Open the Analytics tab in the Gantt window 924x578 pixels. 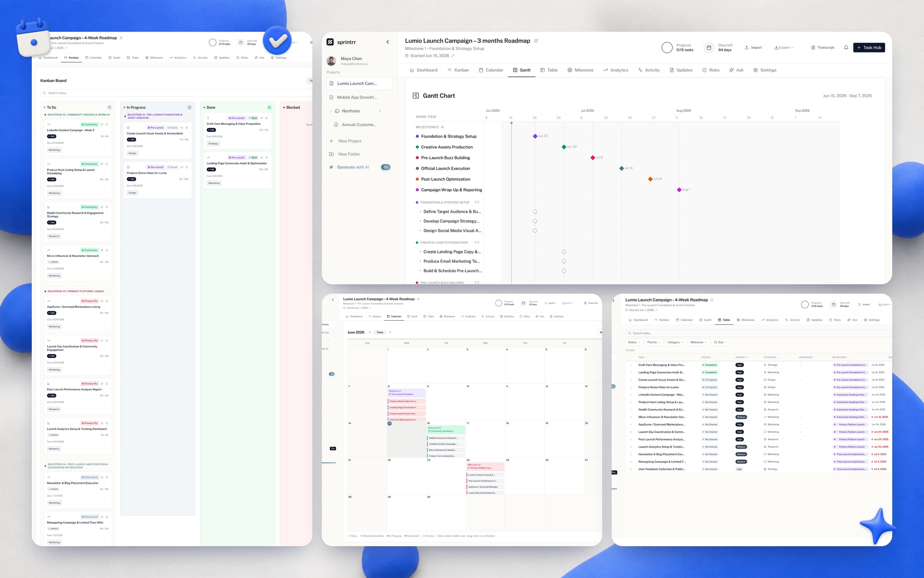pos(615,70)
